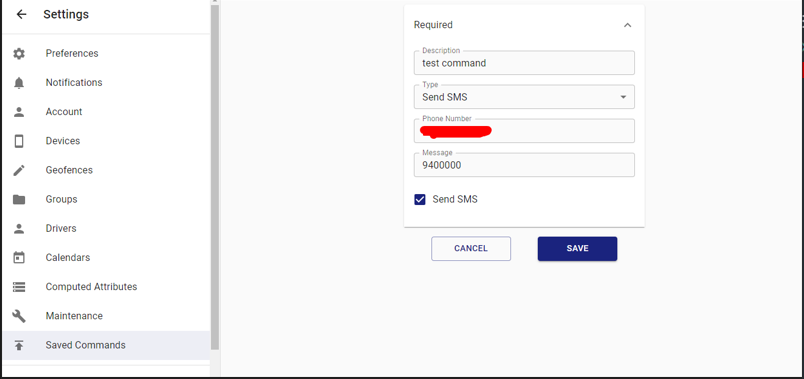Click the CANCEL button

[x=471, y=249]
